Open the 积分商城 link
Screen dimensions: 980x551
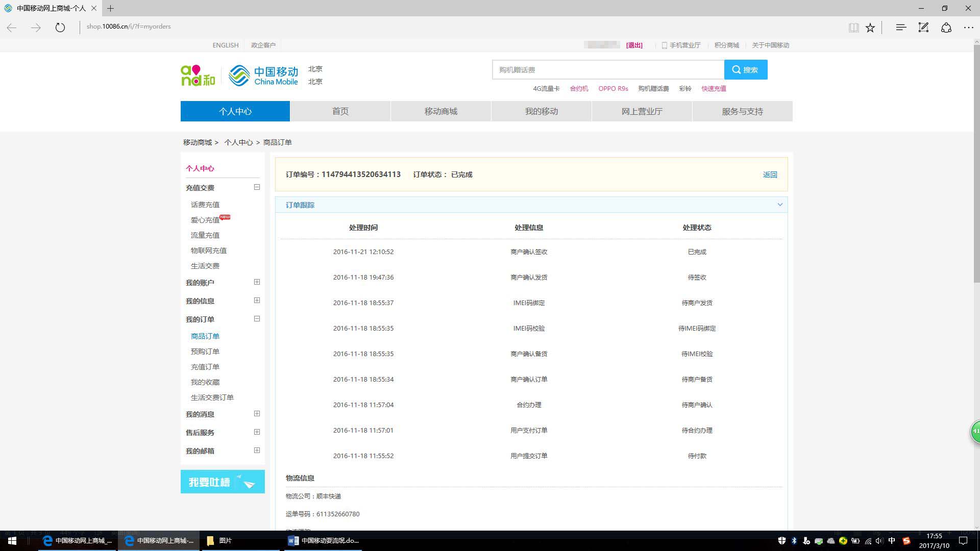pyautogui.click(x=727, y=45)
